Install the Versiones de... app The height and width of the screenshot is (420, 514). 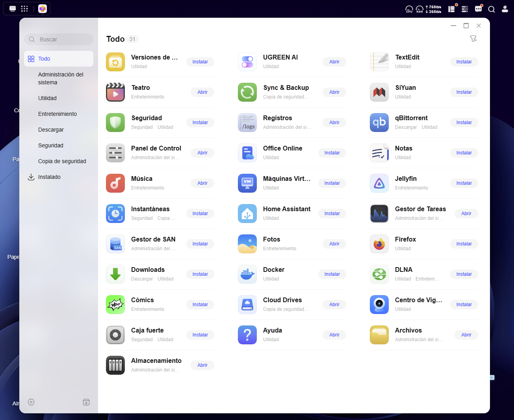click(x=200, y=62)
